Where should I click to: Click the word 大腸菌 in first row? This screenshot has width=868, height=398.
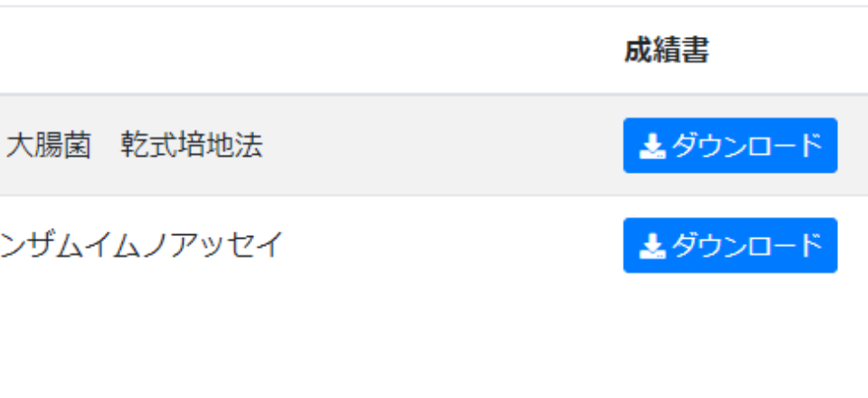tap(49, 147)
